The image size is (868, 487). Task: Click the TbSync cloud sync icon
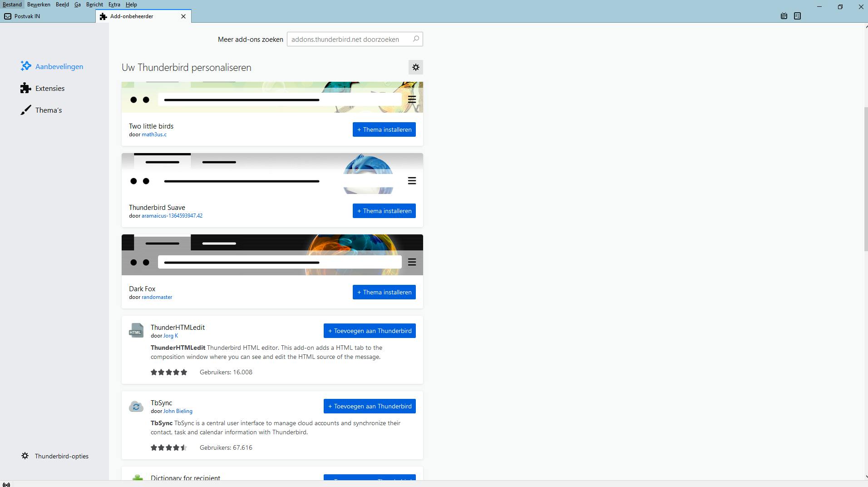pos(136,406)
